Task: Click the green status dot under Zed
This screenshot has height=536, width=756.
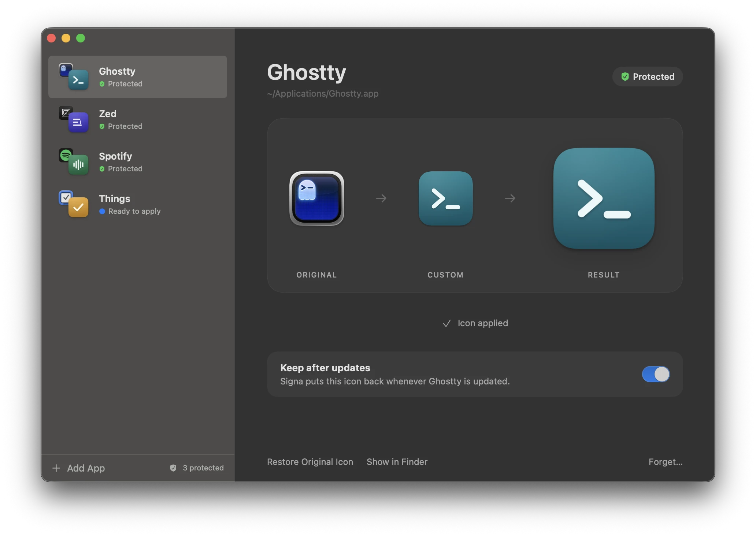Action: pos(102,126)
